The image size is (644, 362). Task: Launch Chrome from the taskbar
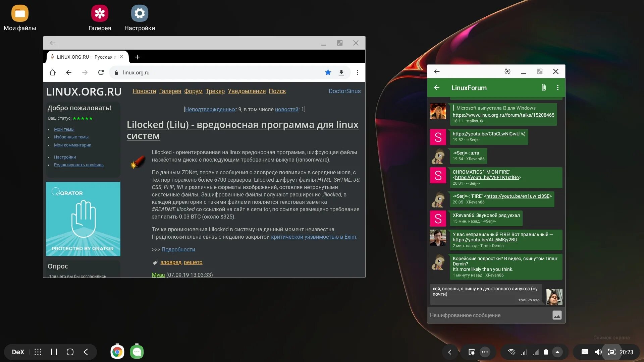(x=117, y=352)
